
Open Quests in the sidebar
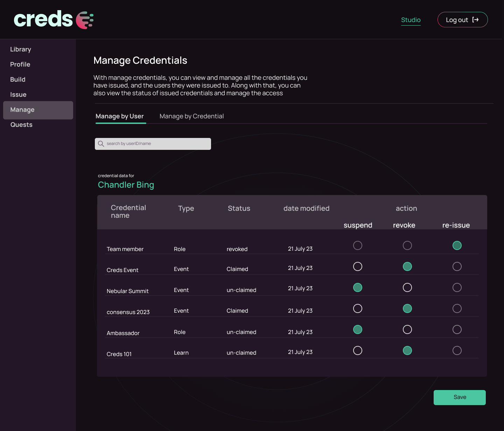pos(21,125)
